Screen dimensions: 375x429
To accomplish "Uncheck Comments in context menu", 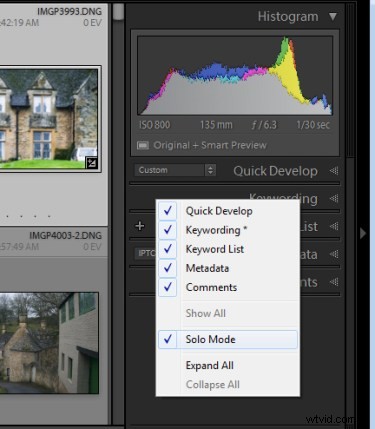I will pos(228,287).
